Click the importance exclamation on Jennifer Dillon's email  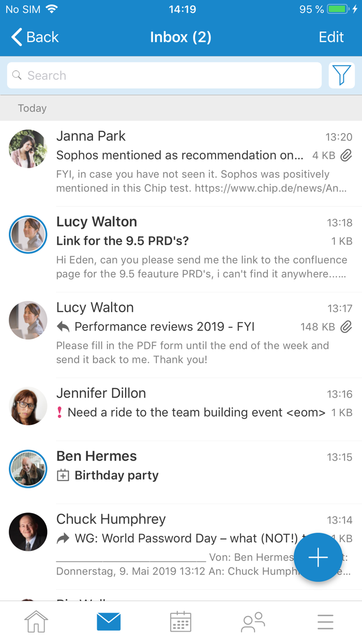61,412
